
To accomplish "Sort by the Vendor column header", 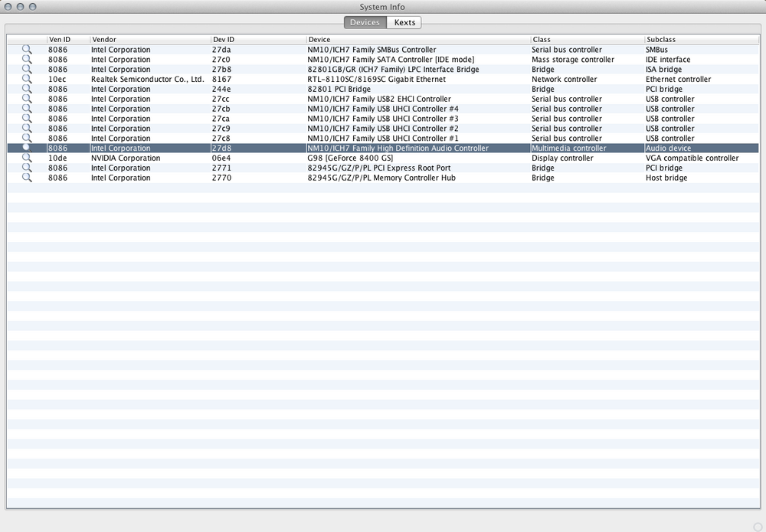I will coord(149,39).
